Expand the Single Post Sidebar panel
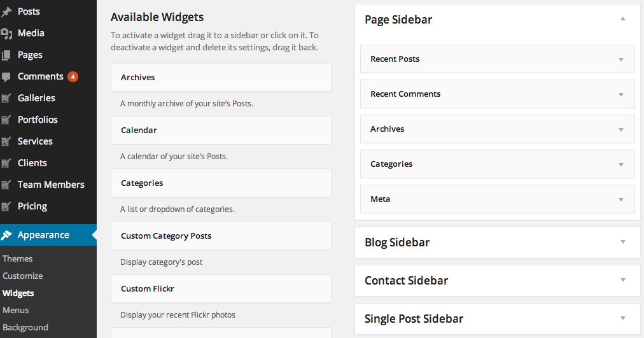644x338 pixels. point(623,318)
